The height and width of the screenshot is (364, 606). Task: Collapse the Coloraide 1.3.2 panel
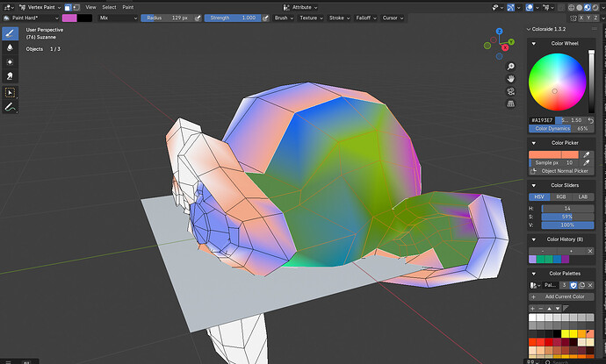coord(529,29)
